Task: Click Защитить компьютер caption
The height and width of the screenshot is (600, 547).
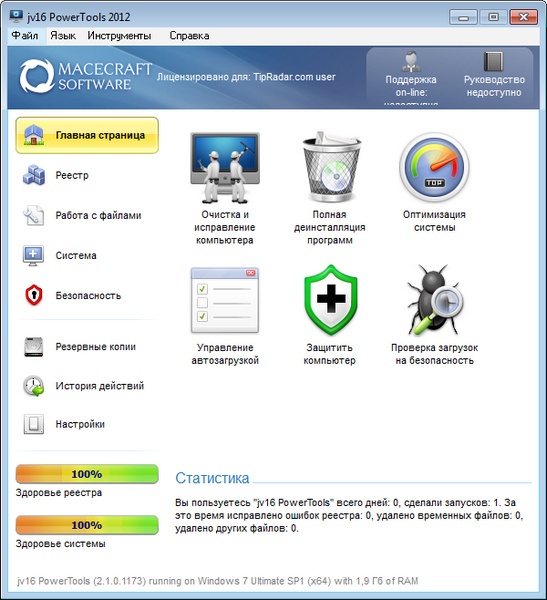Action: [330, 354]
